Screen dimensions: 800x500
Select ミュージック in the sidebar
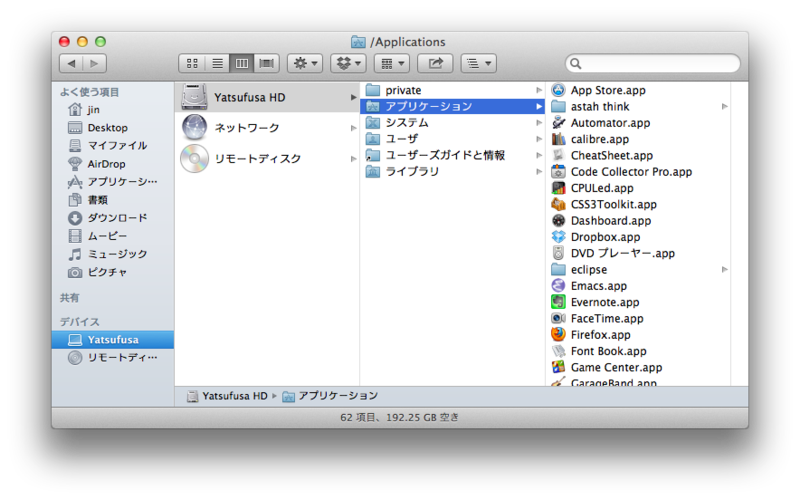113,254
